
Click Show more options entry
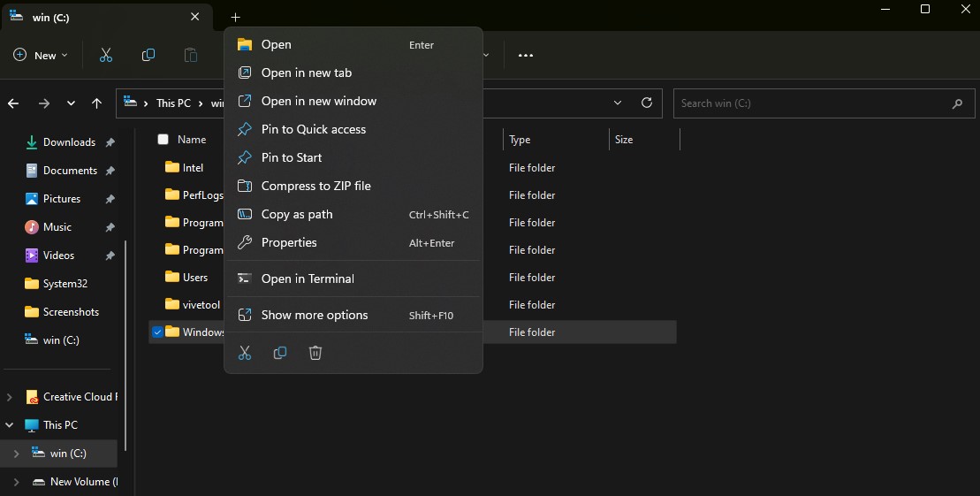314,315
